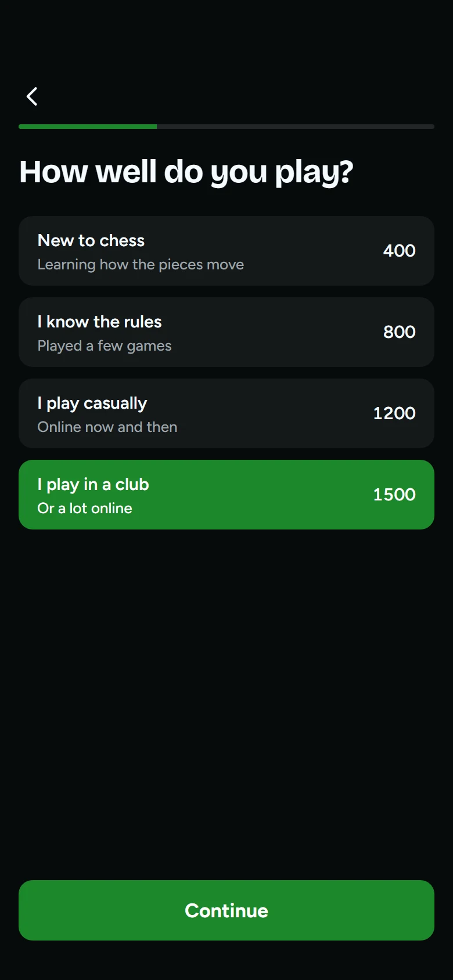Tap the 1200 rating value
The height and width of the screenshot is (980, 453).
(394, 413)
